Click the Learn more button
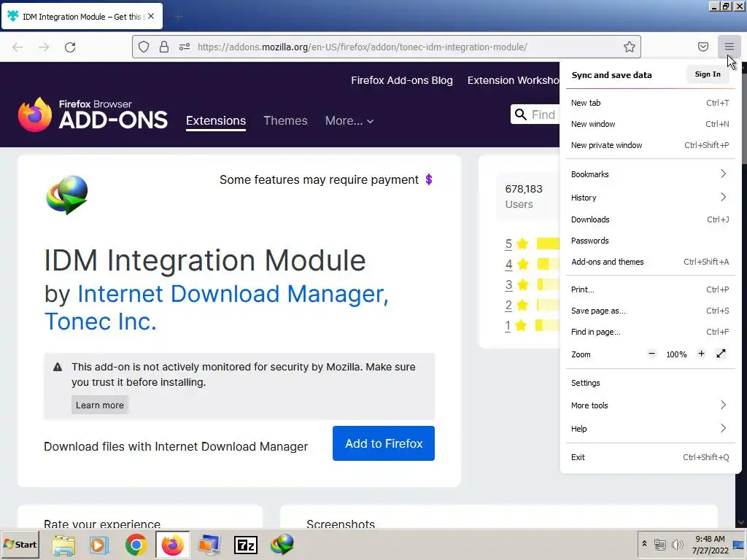Viewport: 747px width, 560px height. coord(99,405)
